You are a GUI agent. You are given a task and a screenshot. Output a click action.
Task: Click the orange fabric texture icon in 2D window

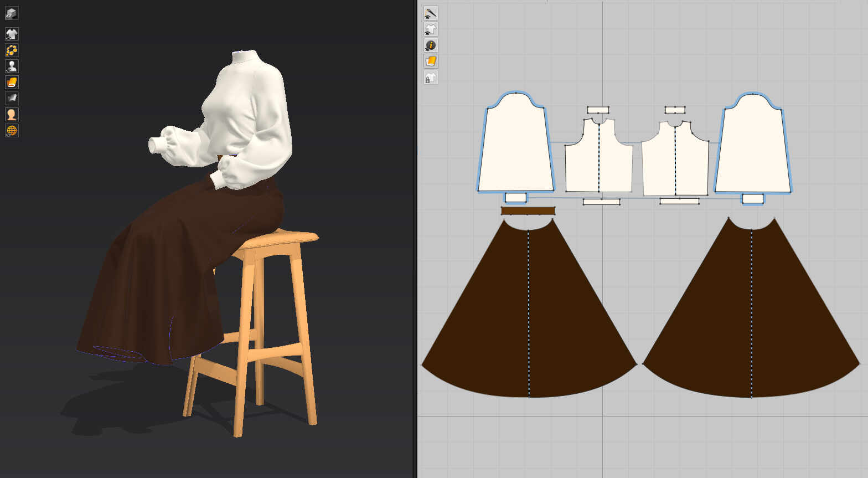431,61
